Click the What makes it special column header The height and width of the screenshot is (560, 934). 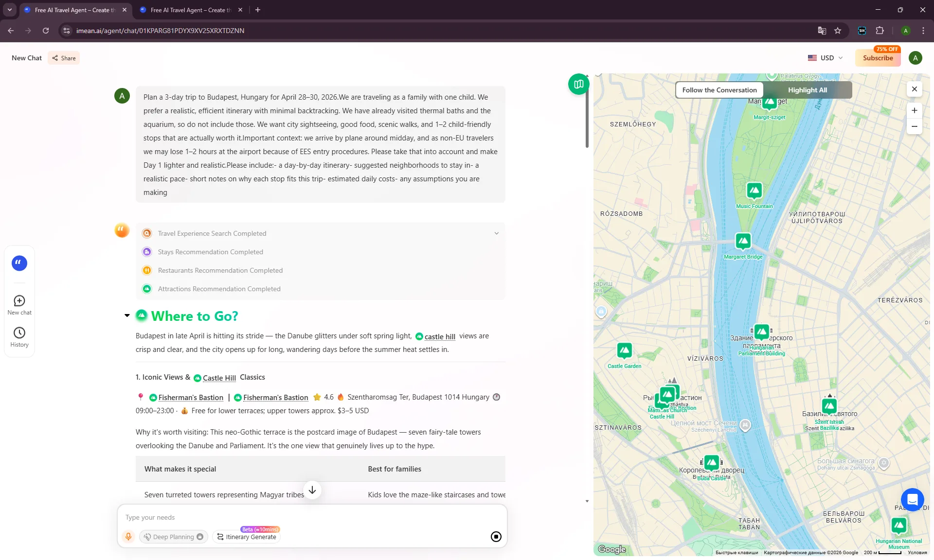180,469
